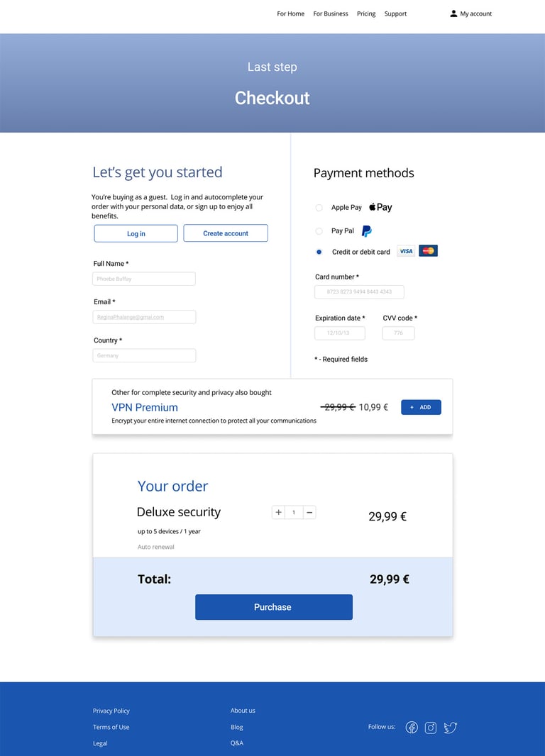
Task: Click the Apple Pay logo
Action: (x=380, y=207)
